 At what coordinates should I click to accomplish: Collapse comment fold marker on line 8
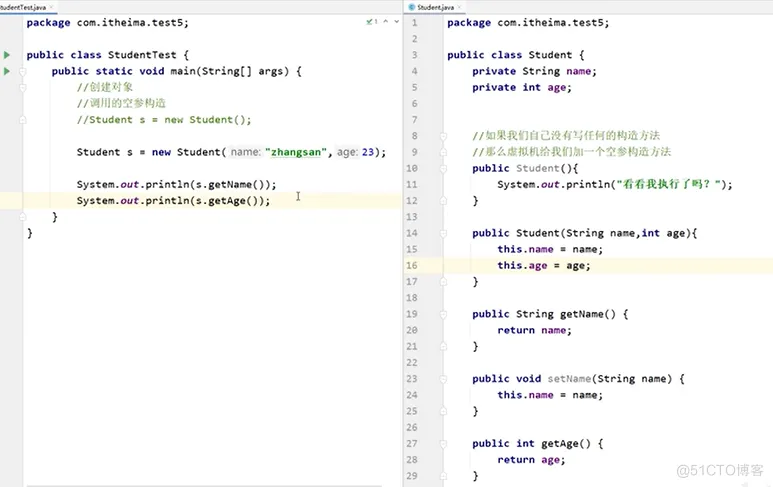pos(443,136)
